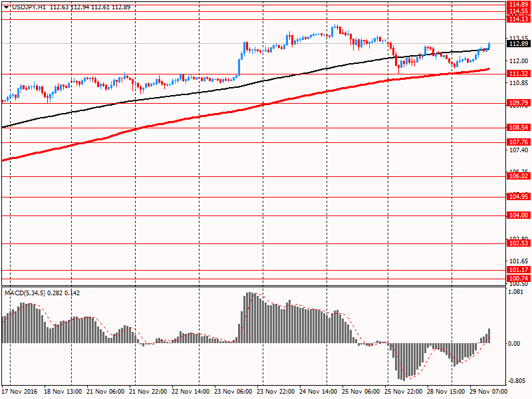
Task: Click the 0.00 MACD zero level label
Action: click(x=514, y=344)
